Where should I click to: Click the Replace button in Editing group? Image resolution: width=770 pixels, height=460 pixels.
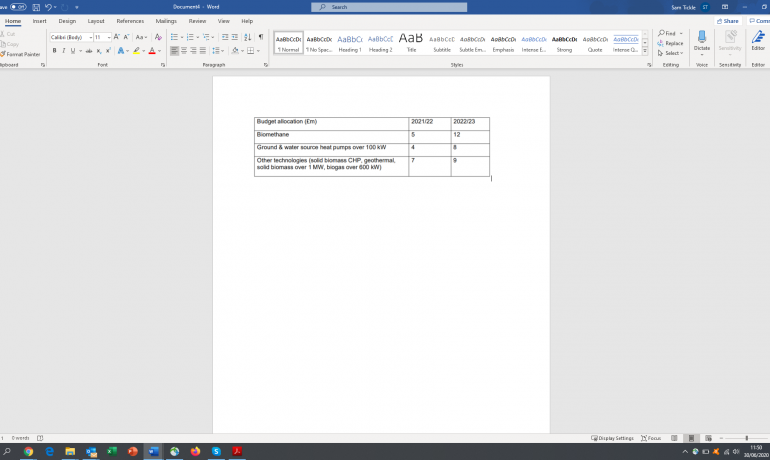(672, 43)
